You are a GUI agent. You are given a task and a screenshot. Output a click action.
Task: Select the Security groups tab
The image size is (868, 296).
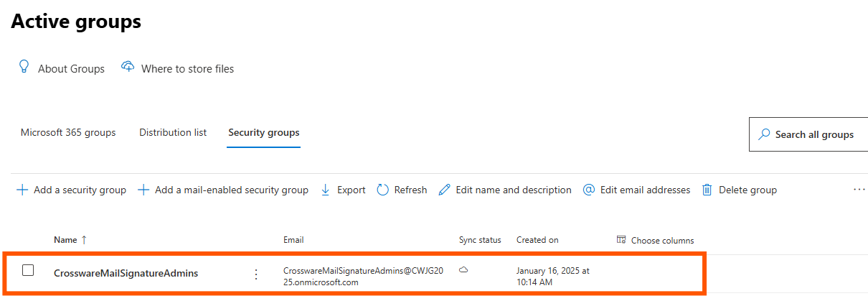pos(264,133)
